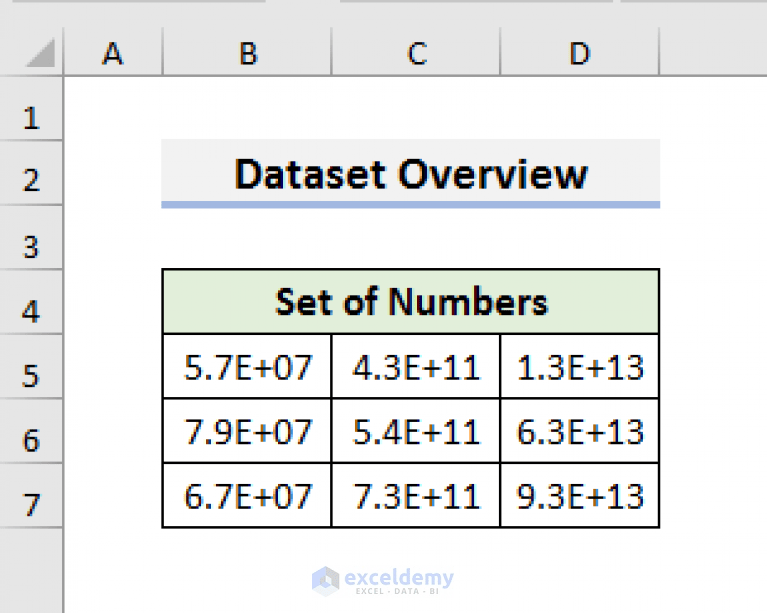The height and width of the screenshot is (613, 767).
Task: Select cell containing 9.3E+13
Action: [580, 495]
